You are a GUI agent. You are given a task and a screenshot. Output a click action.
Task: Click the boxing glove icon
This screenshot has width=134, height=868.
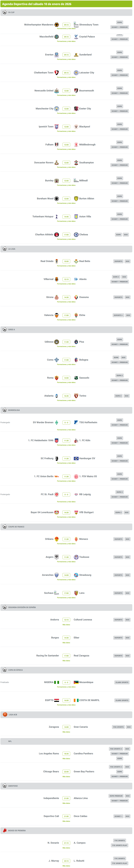click(5, 831)
